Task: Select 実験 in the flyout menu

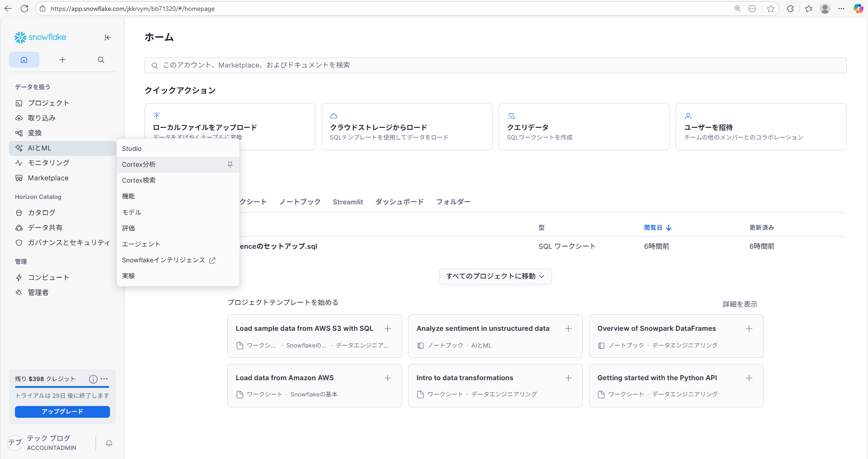Action: coord(178,276)
